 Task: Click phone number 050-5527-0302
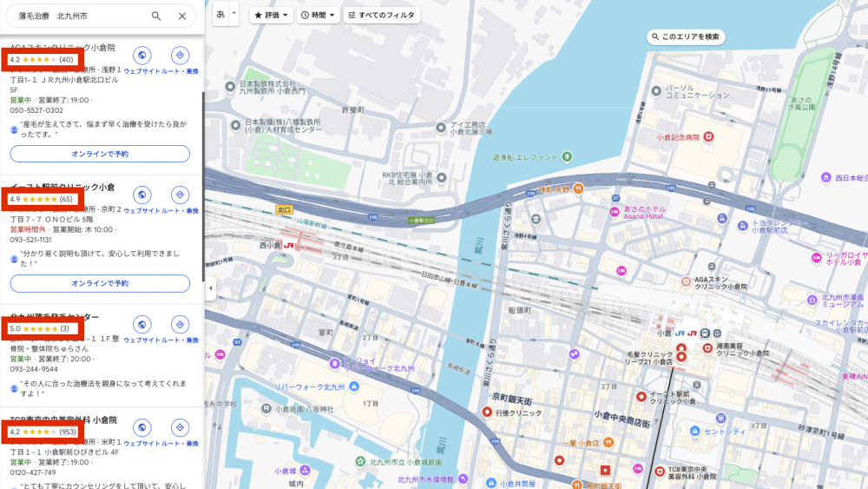tap(36, 110)
